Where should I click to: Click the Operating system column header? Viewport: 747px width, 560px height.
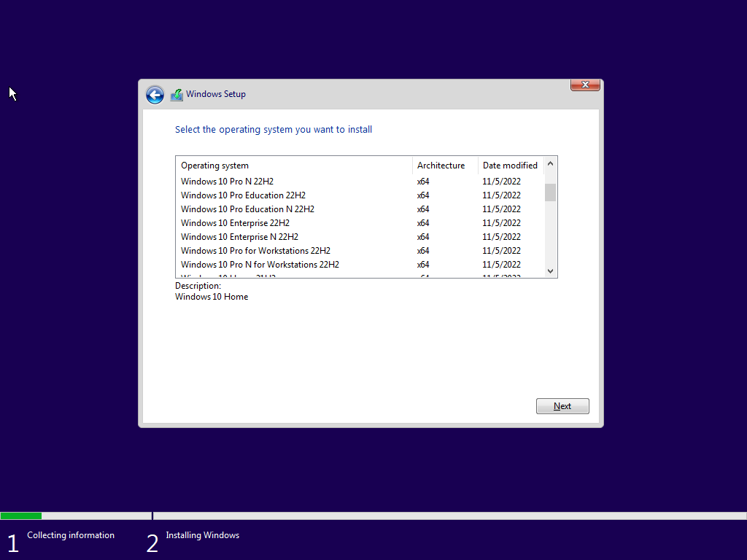[x=294, y=166]
